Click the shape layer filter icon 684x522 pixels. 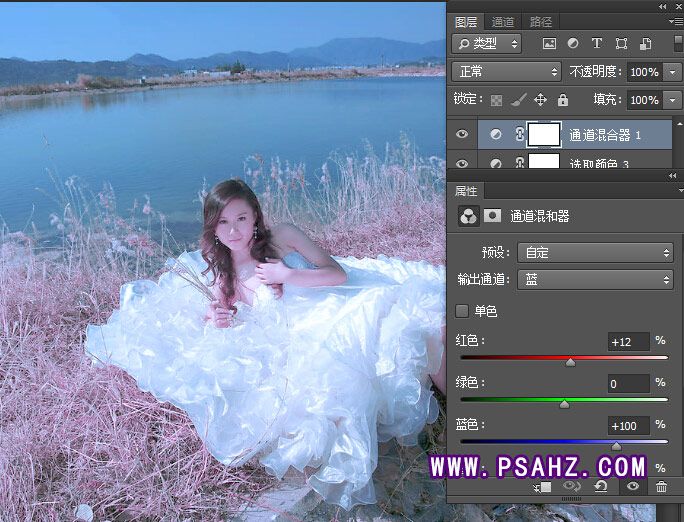pyautogui.click(x=621, y=44)
